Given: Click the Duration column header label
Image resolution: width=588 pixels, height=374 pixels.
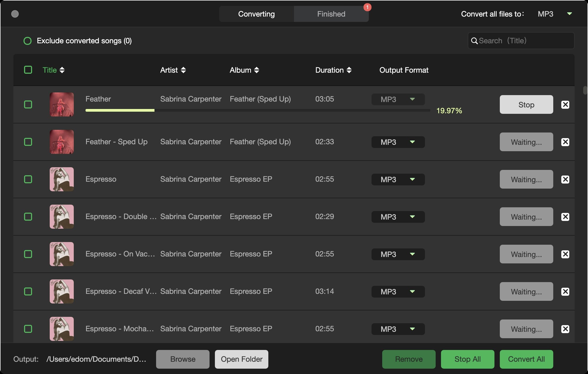Looking at the screenshot, I should click(x=330, y=70).
